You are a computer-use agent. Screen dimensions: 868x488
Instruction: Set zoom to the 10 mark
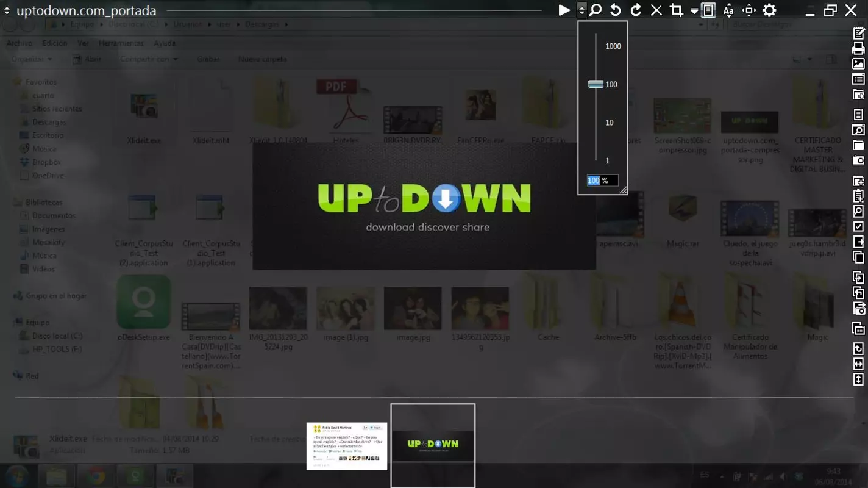pyautogui.click(x=610, y=123)
